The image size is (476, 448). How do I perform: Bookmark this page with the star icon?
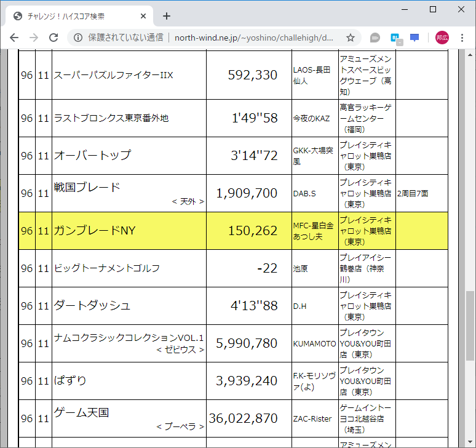tap(351, 38)
